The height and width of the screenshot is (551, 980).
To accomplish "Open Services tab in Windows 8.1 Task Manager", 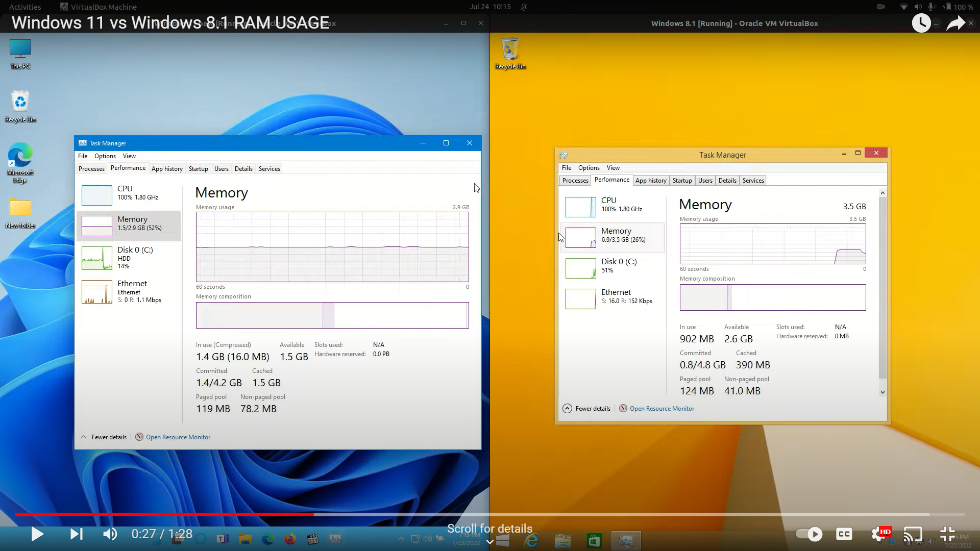I will coord(753,181).
